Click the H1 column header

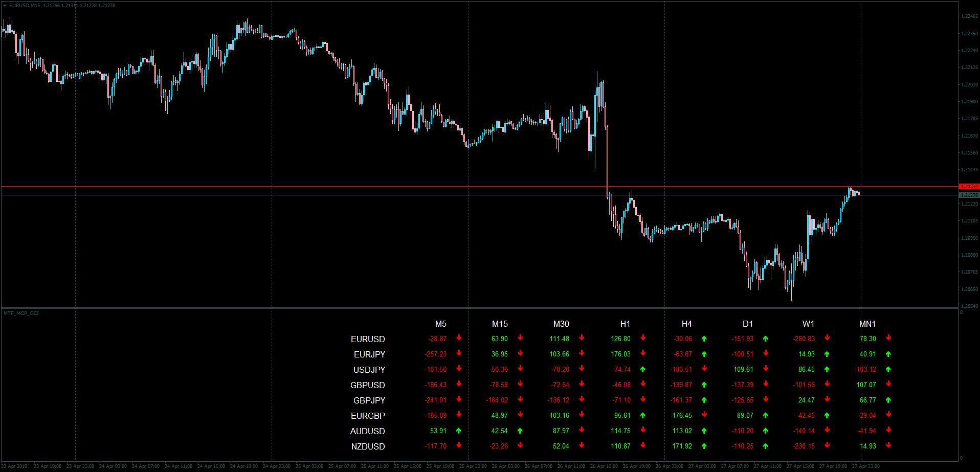(x=625, y=324)
